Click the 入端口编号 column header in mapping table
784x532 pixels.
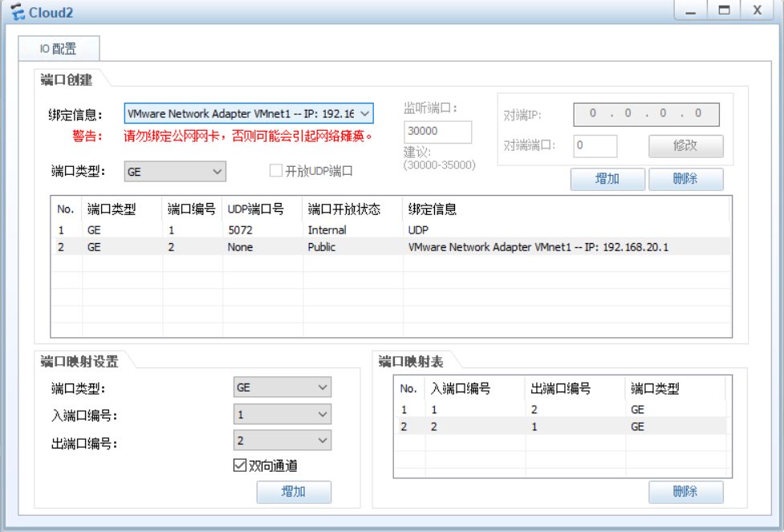(475, 388)
